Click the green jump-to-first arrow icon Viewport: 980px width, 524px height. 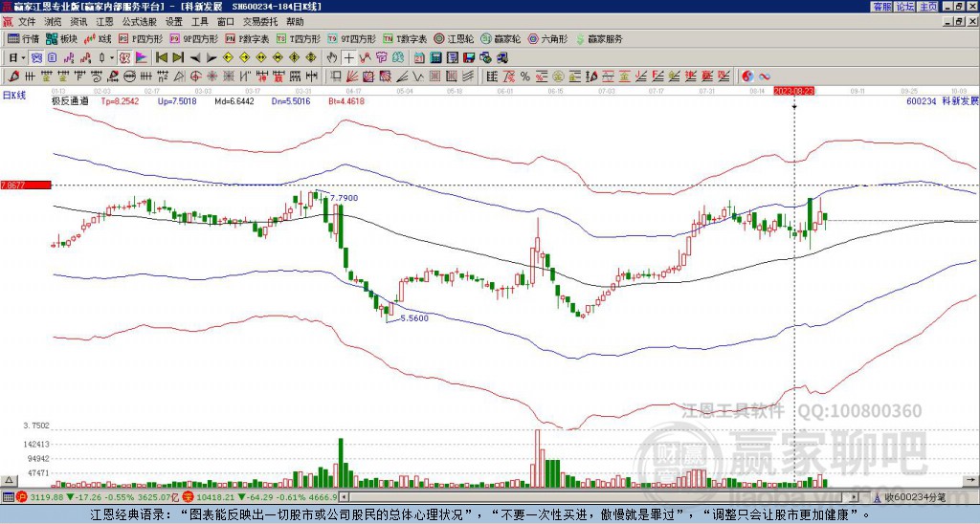[161, 58]
